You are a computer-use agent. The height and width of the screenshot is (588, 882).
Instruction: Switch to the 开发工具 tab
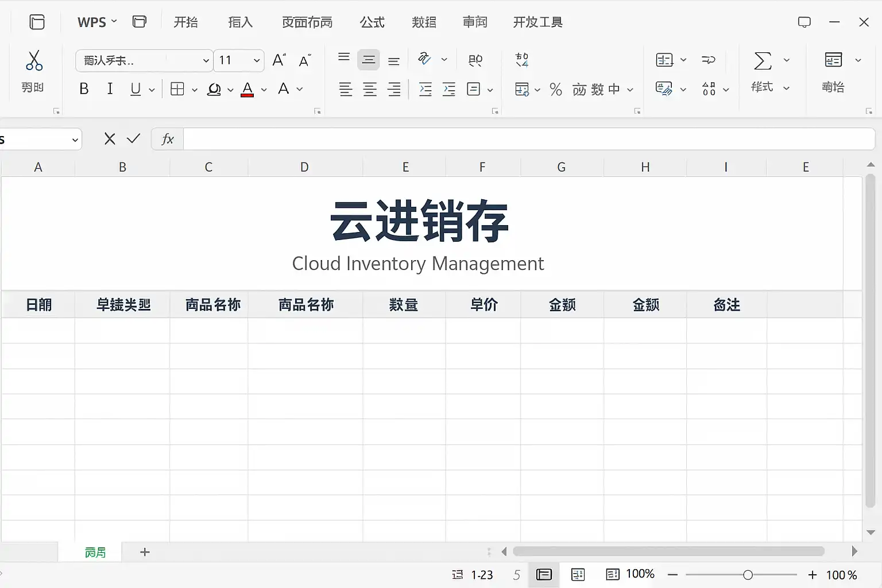point(537,22)
